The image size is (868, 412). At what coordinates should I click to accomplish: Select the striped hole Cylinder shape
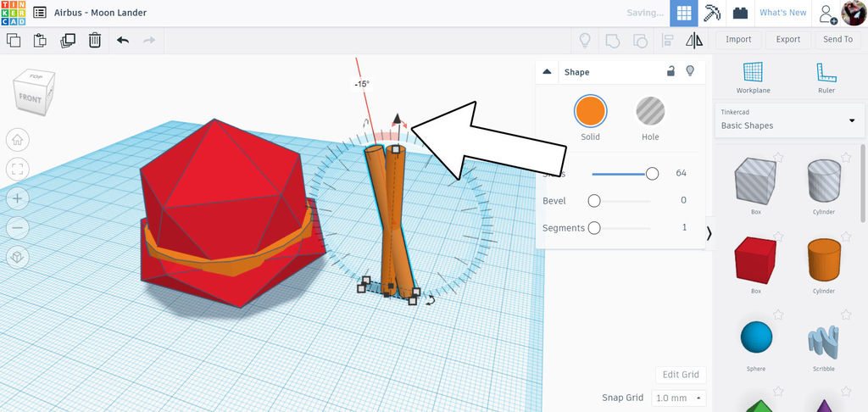click(824, 181)
